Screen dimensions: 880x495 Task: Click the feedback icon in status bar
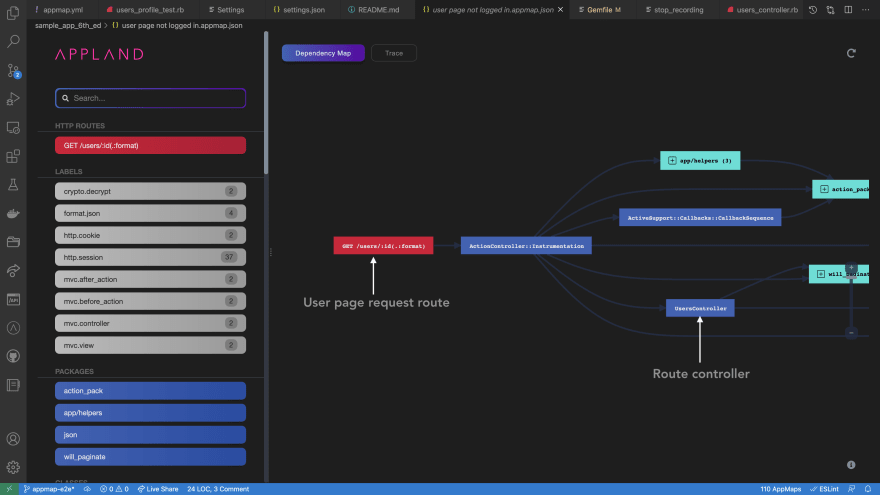coord(851,489)
